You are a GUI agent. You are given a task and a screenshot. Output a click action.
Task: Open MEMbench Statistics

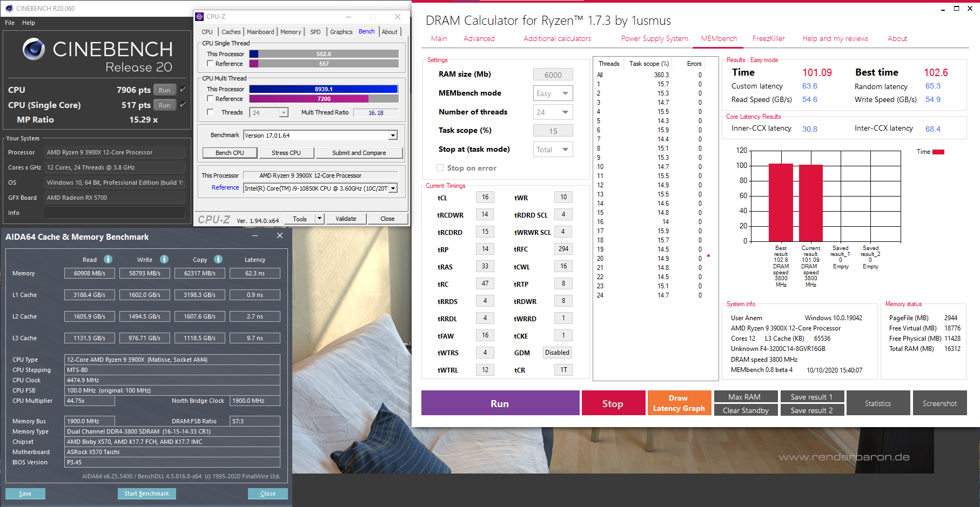[878, 403]
